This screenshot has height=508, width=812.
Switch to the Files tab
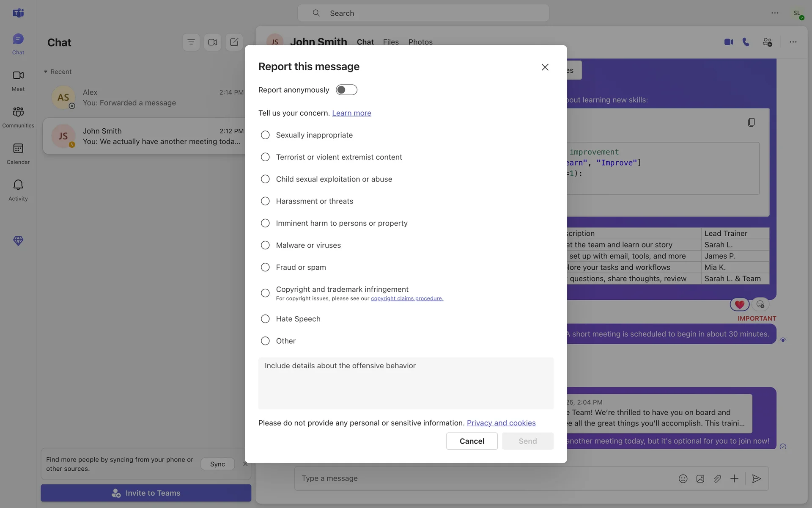click(391, 42)
